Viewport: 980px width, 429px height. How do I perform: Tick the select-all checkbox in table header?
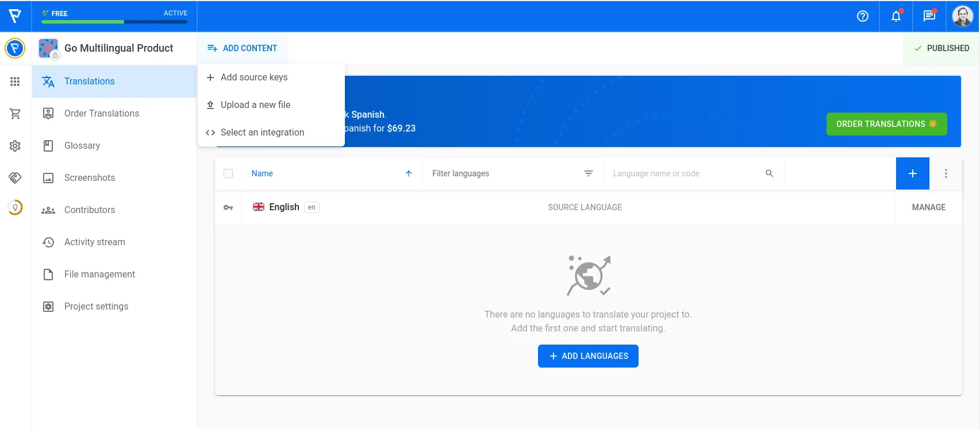(228, 173)
